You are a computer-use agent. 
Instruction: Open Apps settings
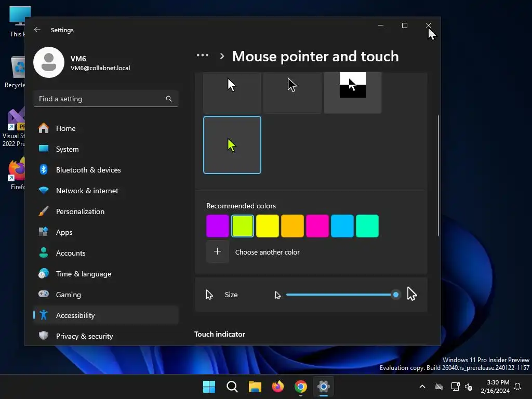point(105,232)
